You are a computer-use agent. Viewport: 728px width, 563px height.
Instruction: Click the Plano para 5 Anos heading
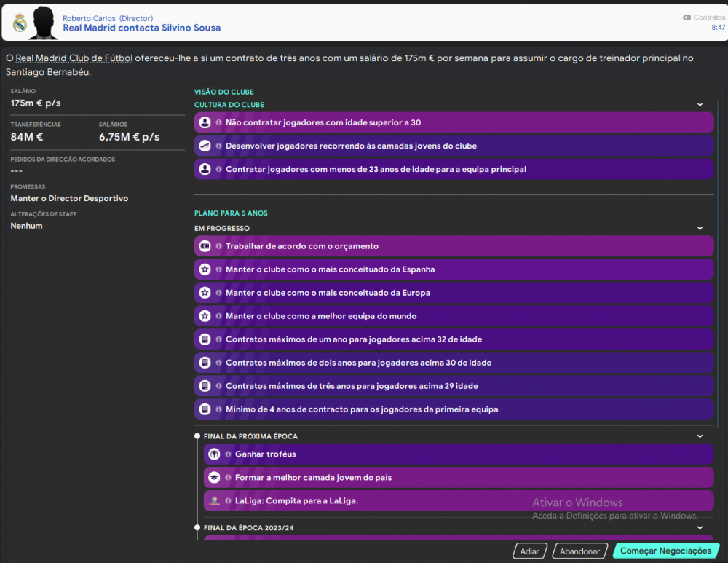point(231,213)
